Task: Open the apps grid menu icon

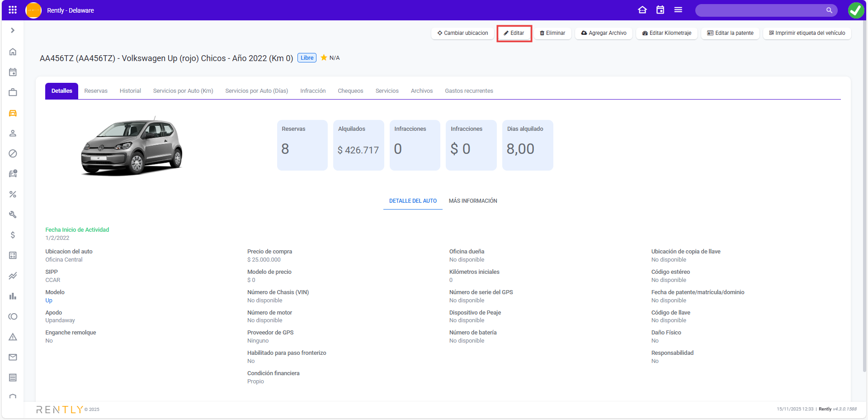Action: click(13, 10)
